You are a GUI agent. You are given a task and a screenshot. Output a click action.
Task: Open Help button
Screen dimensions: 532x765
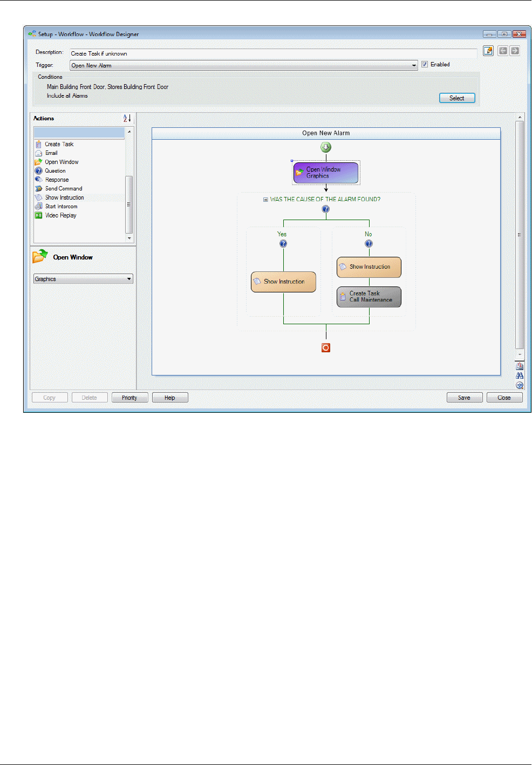pos(170,398)
